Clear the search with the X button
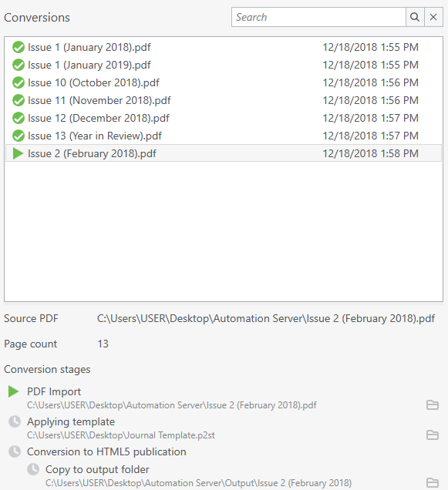This screenshot has width=448, height=490. (x=433, y=17)
